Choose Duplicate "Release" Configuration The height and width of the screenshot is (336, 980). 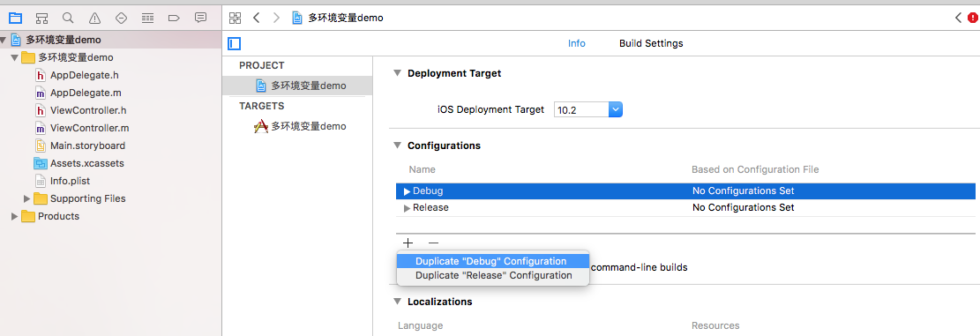coord(492,275)
